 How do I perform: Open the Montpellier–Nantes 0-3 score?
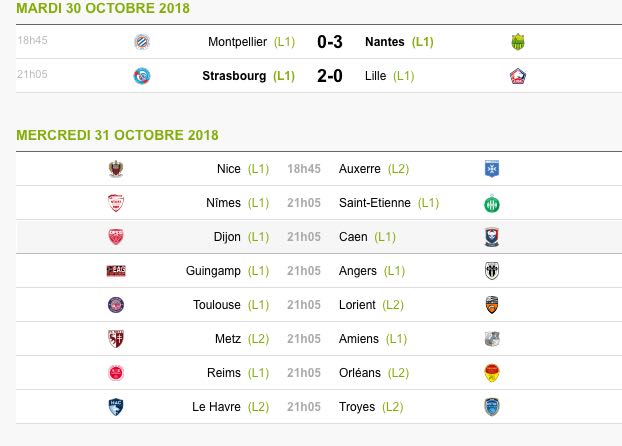point(330,42)
